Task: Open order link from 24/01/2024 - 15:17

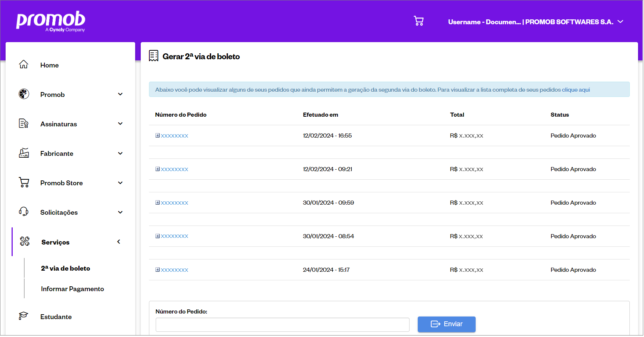Action: point(174,270)
